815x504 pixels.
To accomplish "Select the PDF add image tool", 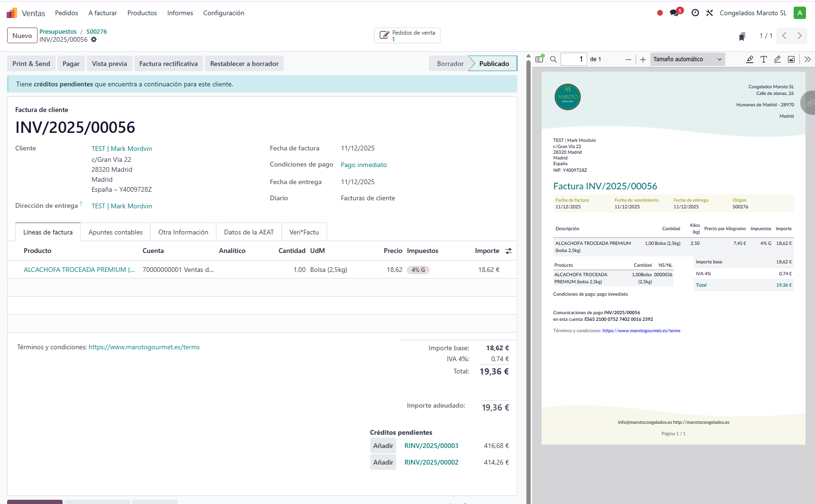I will pyautogui.click(x=791, y=59).
